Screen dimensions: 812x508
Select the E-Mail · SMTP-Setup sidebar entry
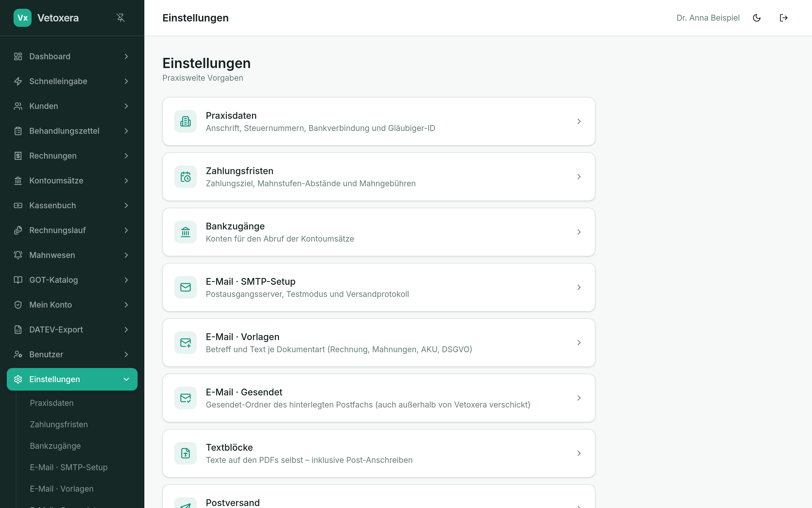click(x=69, y=468)
